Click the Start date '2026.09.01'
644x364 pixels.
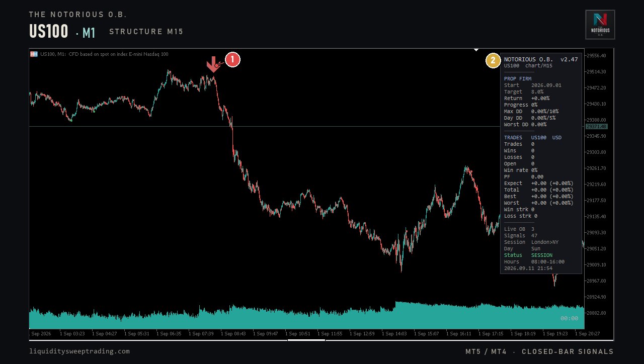click(546, 85)
